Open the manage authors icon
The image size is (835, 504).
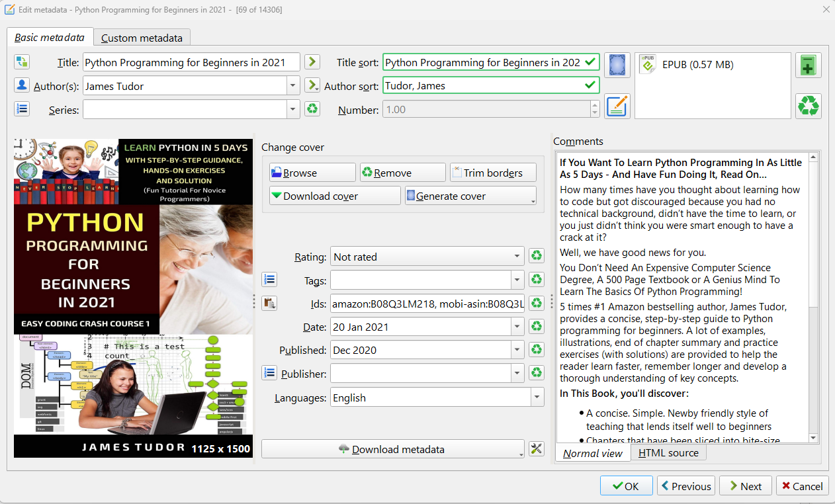(x=22, y=85)
